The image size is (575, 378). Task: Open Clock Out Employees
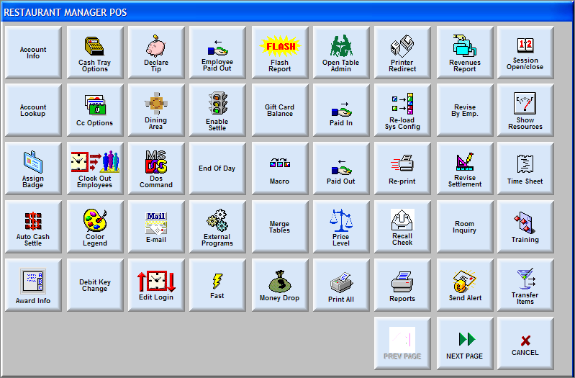click(x=95, y=168)
